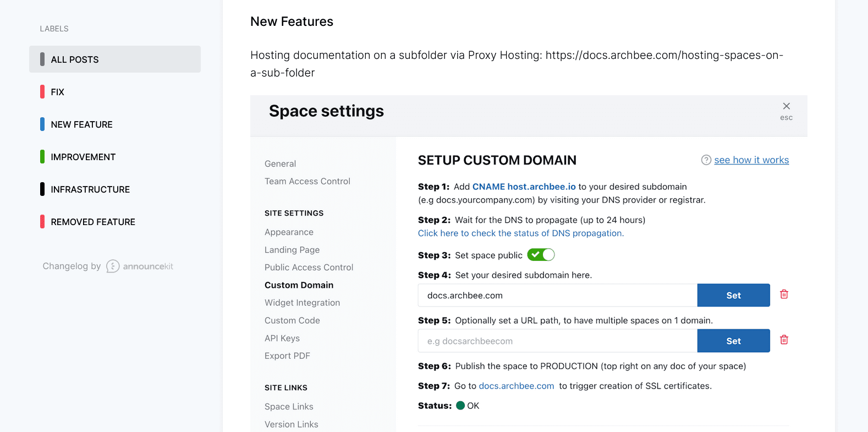The height and width of the screenshot is (432, 868).
Task: Click the SETUP CUSTOM DOMAIN heading
Action: (x=497, y=160)
